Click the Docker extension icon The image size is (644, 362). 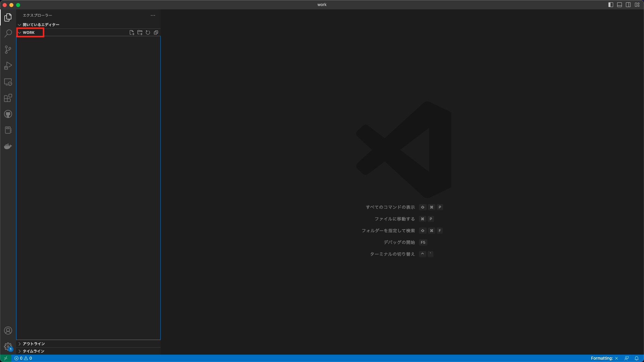8,146
